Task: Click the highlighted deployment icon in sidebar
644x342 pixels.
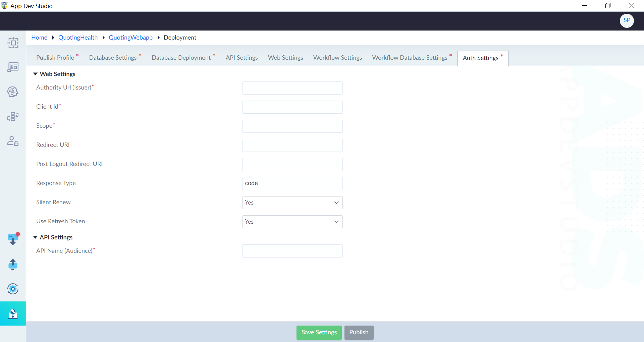Action: click(13, 313)
